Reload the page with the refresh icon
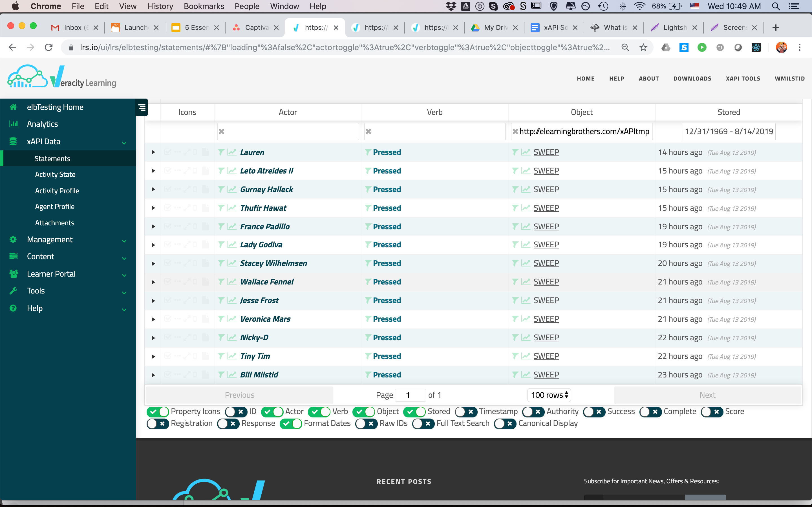 click(x=49, y=48)
